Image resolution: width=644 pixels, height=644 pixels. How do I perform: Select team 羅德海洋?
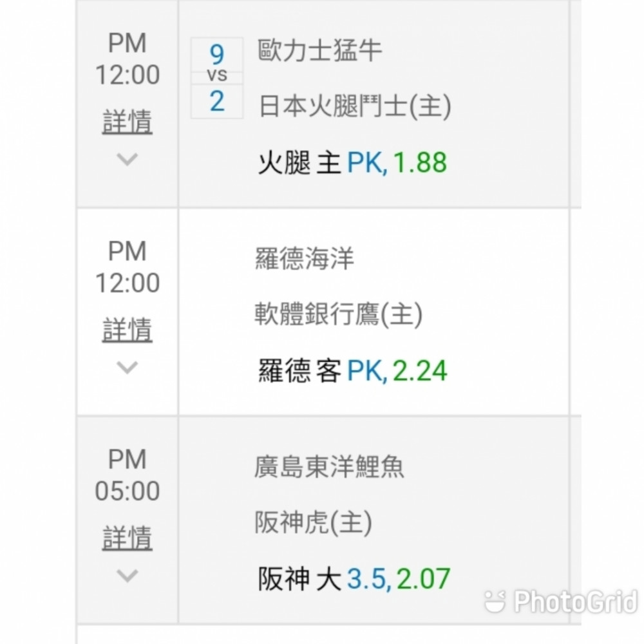[x=305, y=259]
